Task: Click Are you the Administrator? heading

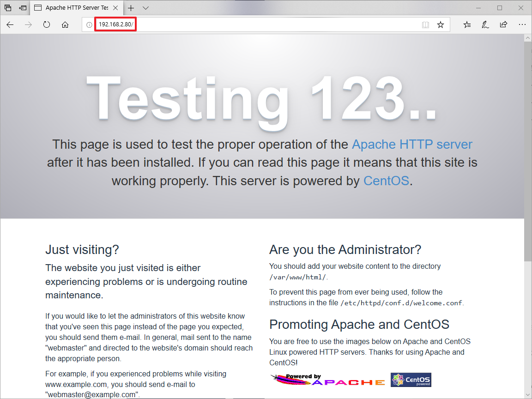Action: (345, 250)
